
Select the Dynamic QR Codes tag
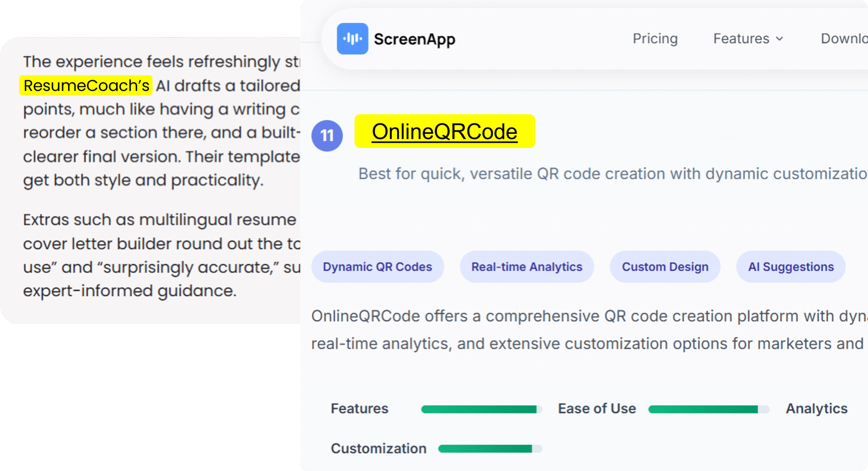point(377,267)
